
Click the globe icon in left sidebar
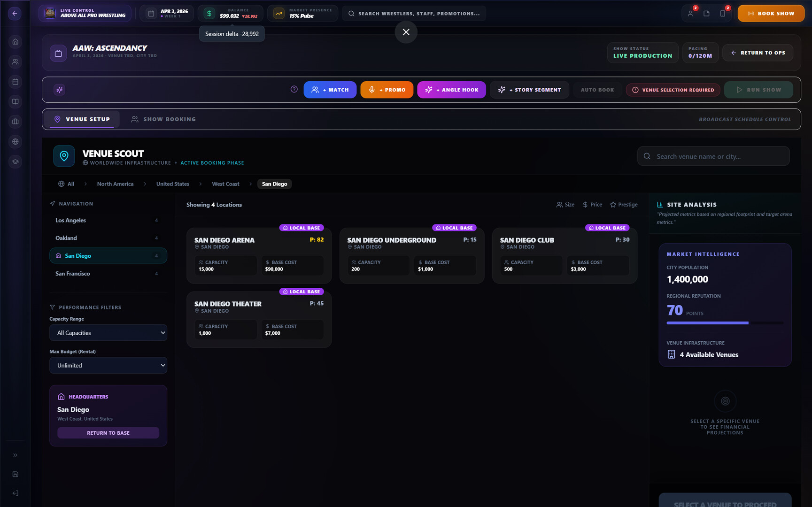pyautogui.click(x=15, y=141)
